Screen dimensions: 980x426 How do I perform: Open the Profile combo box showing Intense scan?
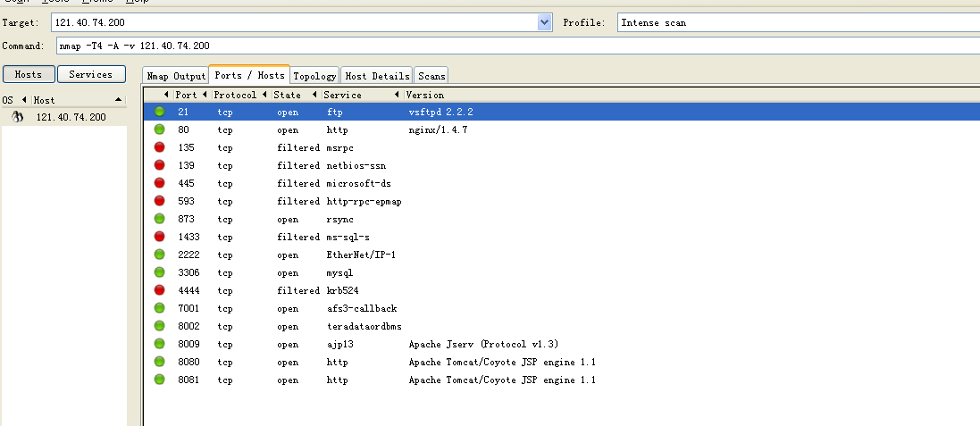[798, 22]
